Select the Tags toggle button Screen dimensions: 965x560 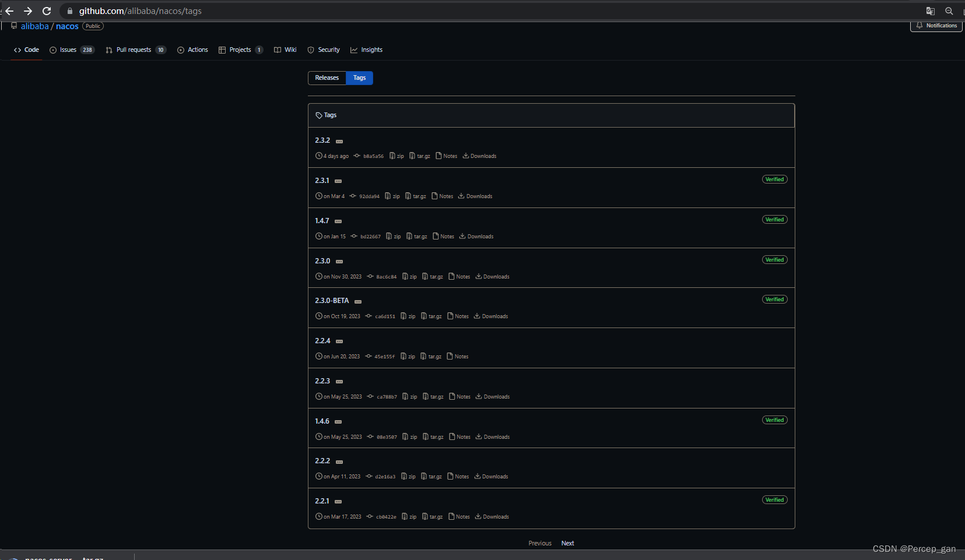point(360,78)
